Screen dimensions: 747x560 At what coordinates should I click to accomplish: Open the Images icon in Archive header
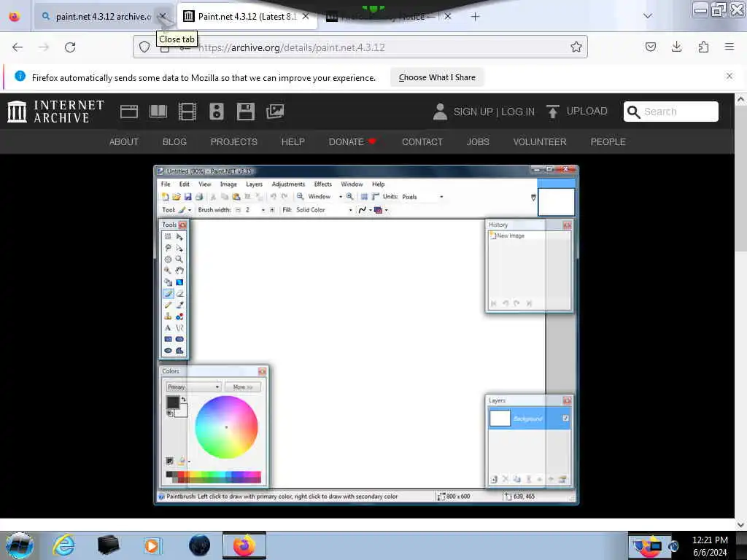[275, 112]
